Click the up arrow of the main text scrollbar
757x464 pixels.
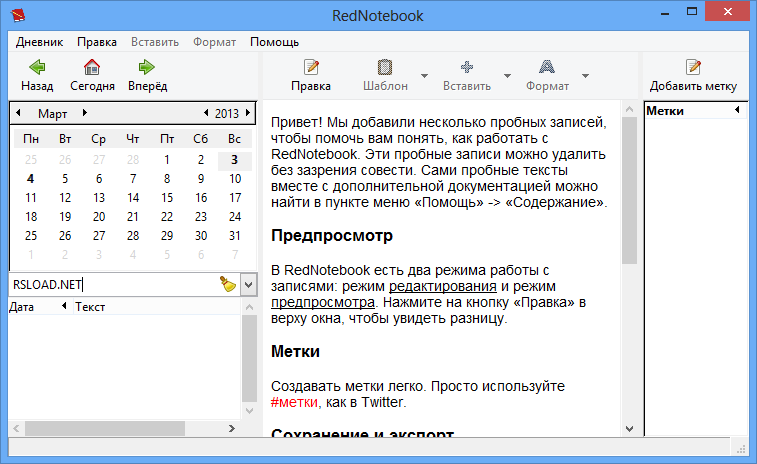(x=629, y=109)
